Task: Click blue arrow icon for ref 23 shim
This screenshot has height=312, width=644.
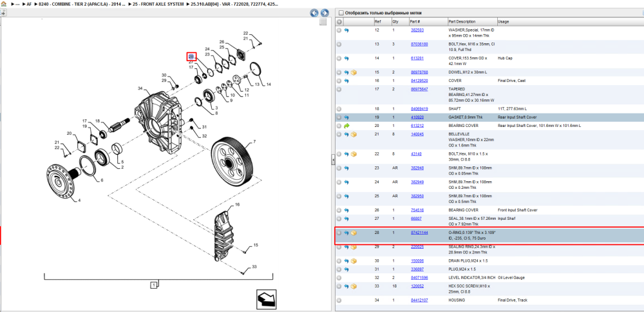Action: (x=346, y=168)
